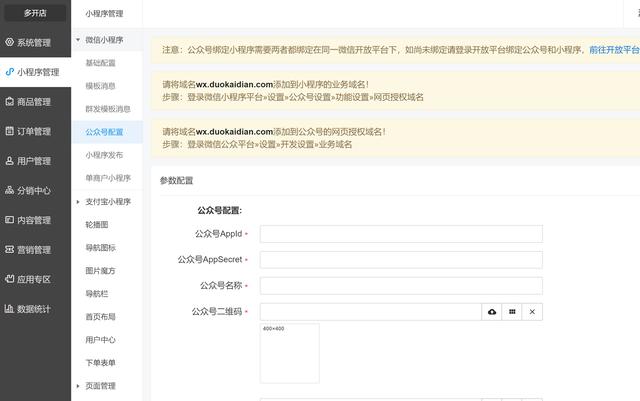Click the 前往开放平台 link

click(x=614, y=50)
